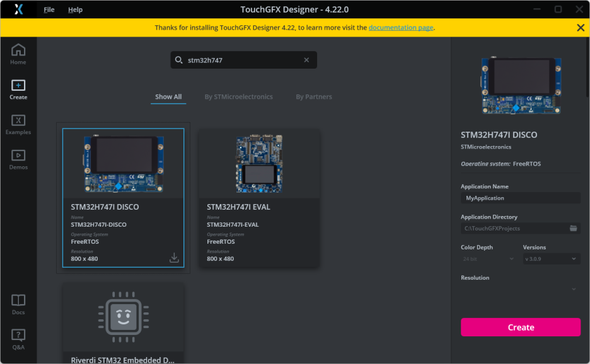
Task: Open the documentation page link
Action: click(x=401, y=28)
